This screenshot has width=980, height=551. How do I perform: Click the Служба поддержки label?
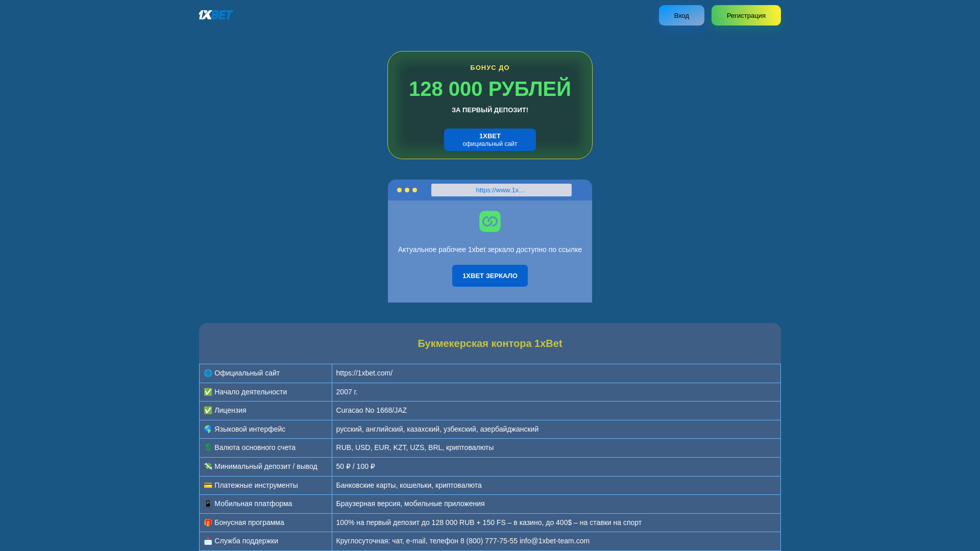tap(246, 541)
